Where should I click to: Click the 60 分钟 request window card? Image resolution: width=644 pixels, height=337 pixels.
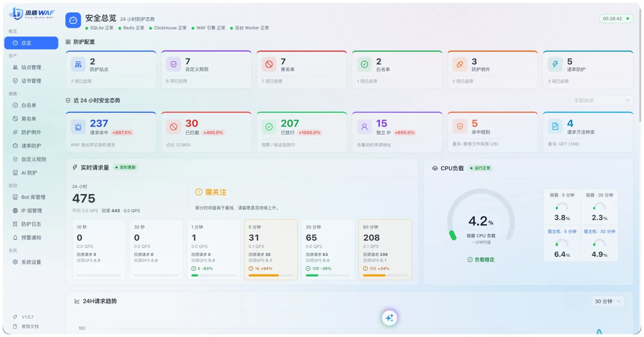385,250
